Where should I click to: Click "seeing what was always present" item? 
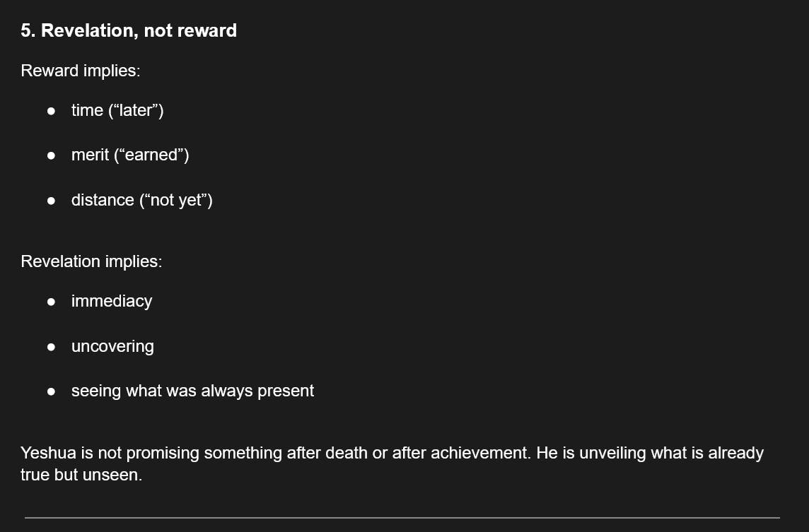click(x=192, y=391)
